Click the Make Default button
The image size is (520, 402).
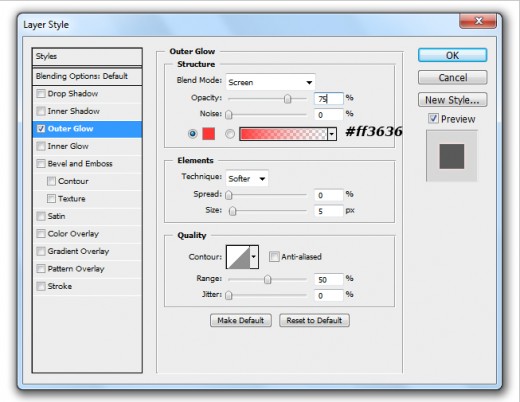241,320
